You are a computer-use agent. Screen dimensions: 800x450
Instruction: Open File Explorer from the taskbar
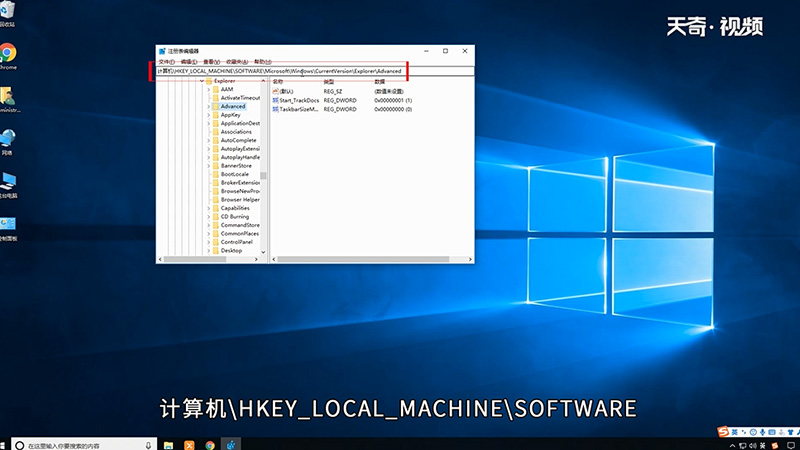point(168,445)
